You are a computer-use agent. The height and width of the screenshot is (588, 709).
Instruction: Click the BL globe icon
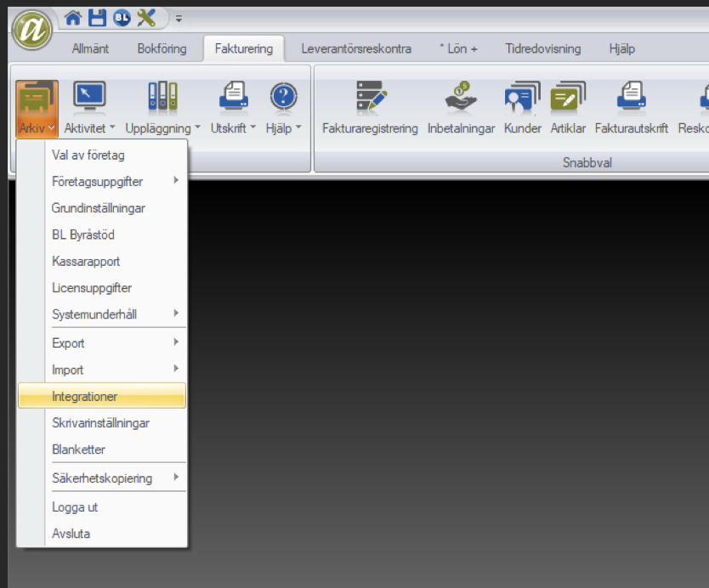coord(122,18)
